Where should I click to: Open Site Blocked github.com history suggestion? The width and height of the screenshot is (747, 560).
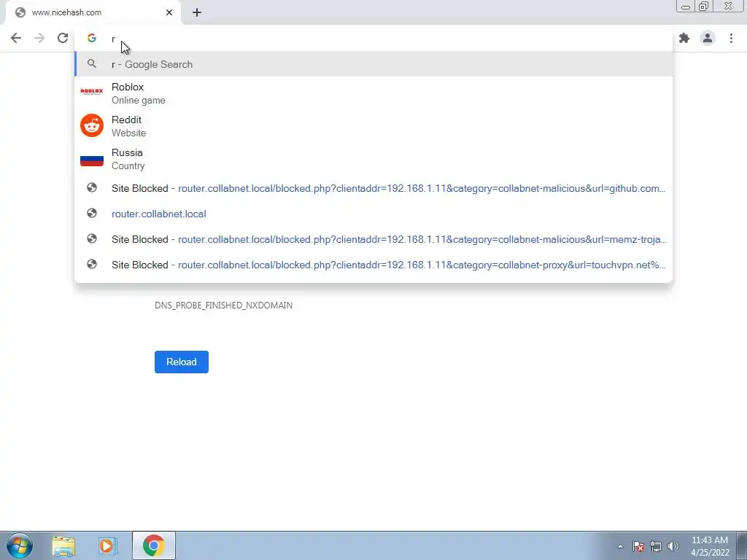(373, 188)
